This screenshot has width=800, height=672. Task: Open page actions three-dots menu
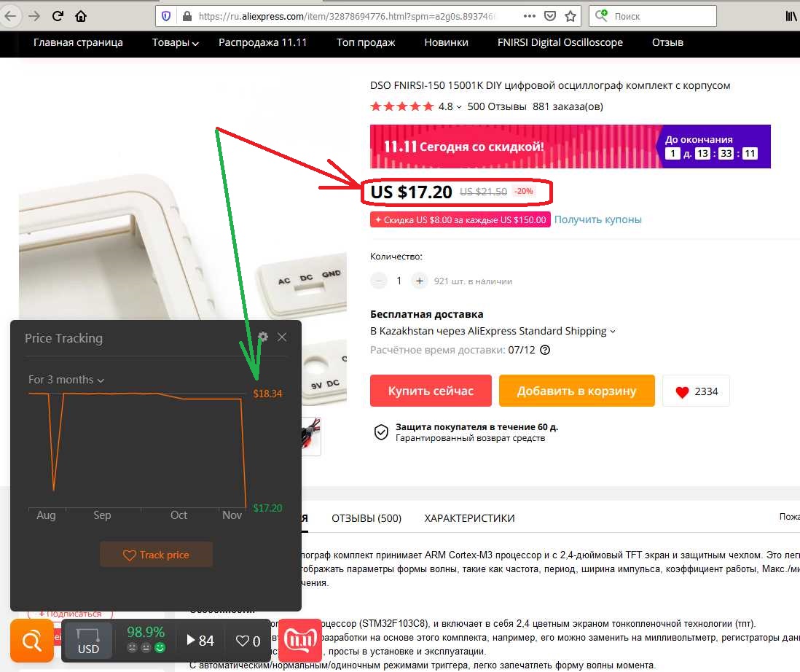click(530, 16)
